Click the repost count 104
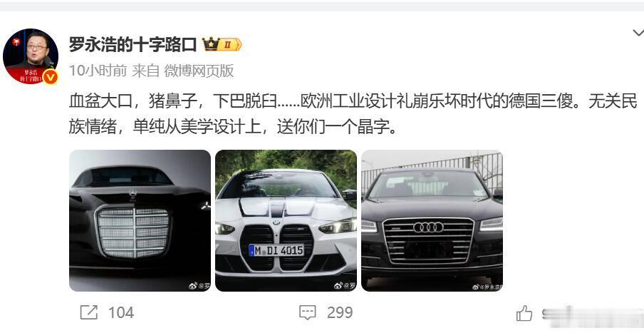This screenshot has width=644, height=333. (x=121, y=313)
